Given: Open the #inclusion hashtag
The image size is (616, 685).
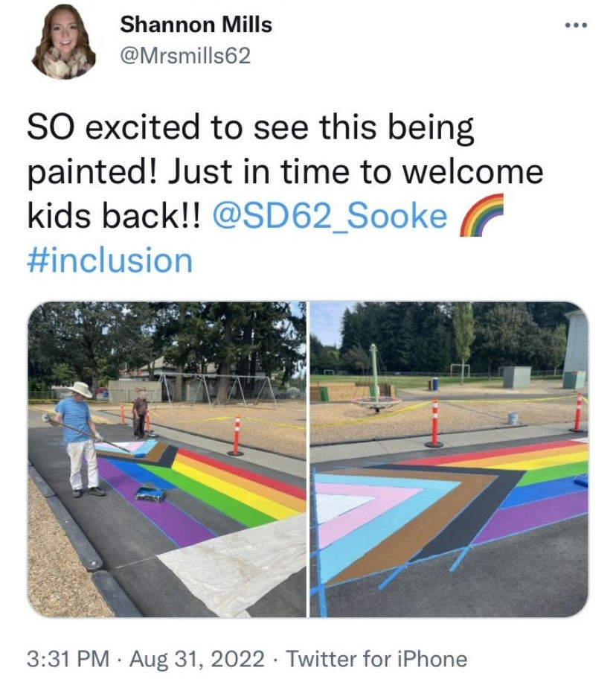Looking at the screenshot, I should pos(110,261).
